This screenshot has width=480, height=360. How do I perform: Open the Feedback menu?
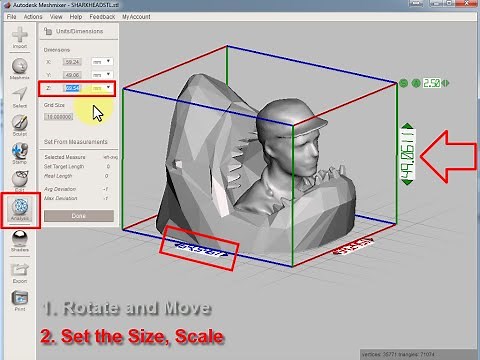pos(102,17)
